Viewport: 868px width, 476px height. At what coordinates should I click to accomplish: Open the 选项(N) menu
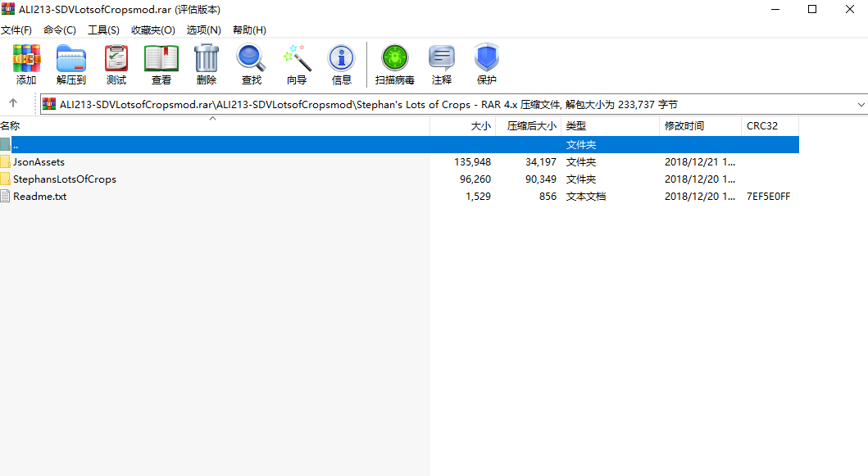203,29
